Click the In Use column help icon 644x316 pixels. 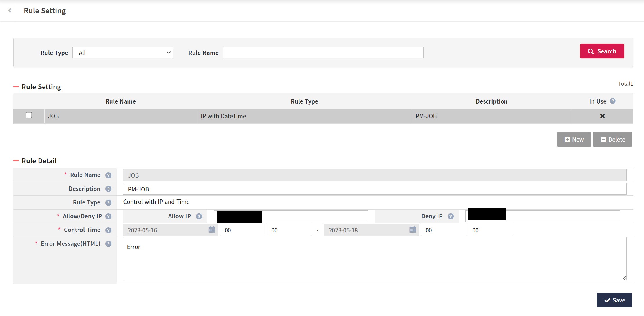pos(613,101)
